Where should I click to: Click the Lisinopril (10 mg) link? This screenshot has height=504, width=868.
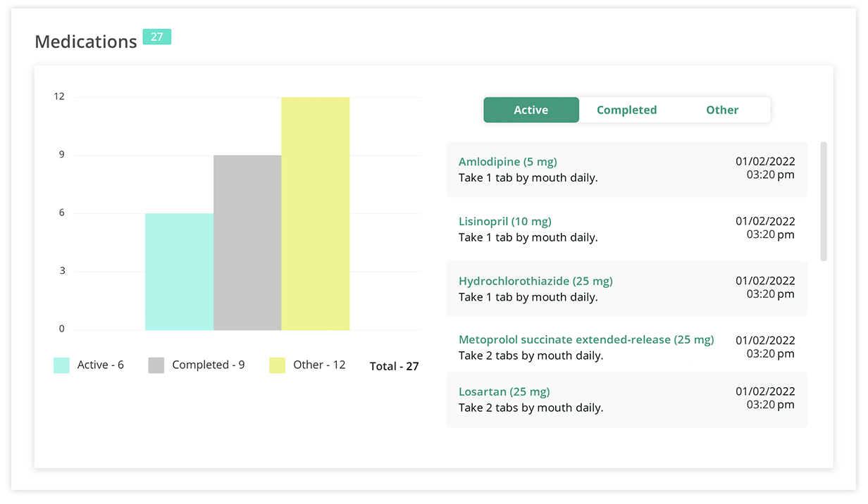[x=504, y=222]
